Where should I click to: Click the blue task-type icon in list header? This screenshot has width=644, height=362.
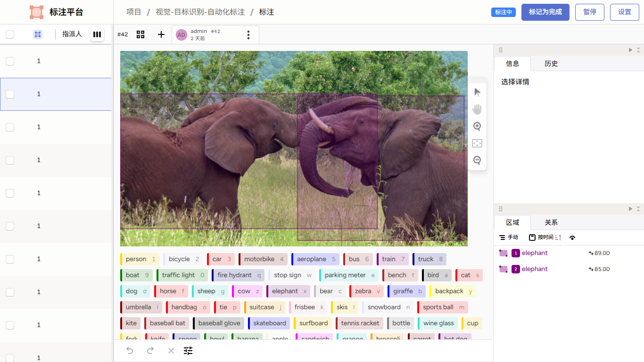pyautogui.click(x=38, y=34)
